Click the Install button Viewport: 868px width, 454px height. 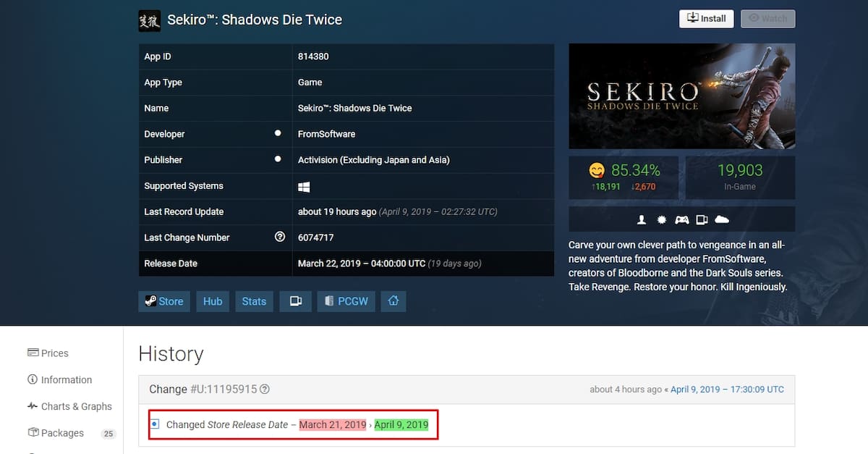click(707, 19)
